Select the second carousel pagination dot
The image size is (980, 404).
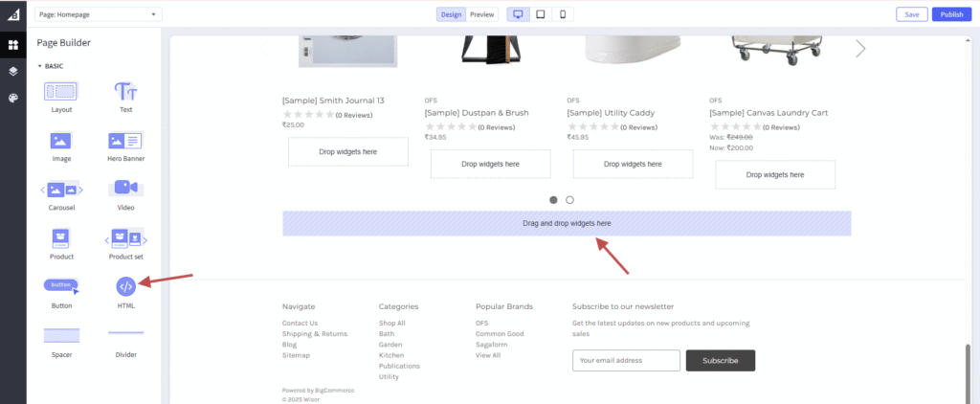coord(569,200)
